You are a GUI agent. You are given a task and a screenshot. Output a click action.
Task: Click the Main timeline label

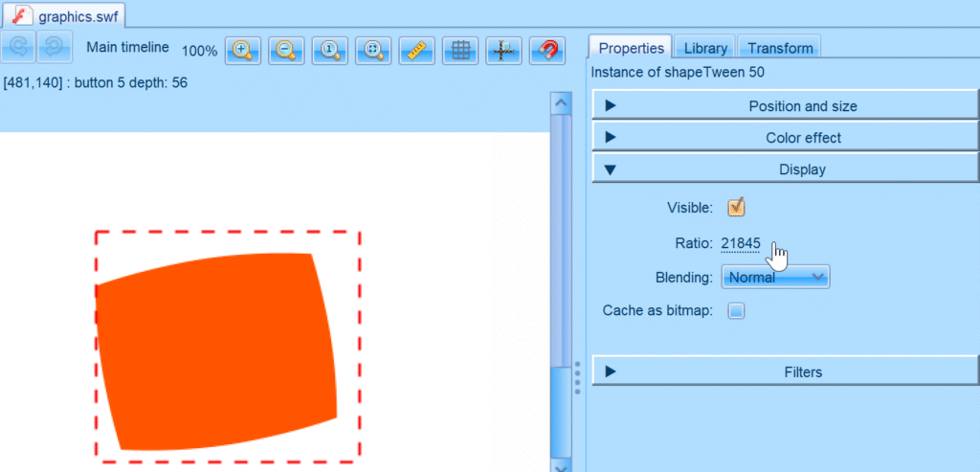127,47
